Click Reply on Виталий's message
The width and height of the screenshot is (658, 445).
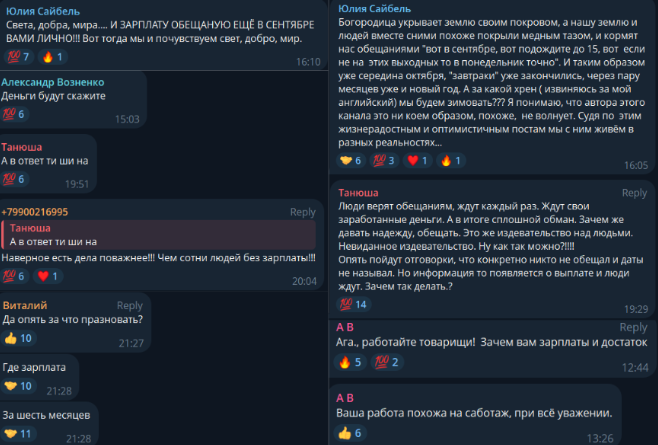[x=130, y=305]
